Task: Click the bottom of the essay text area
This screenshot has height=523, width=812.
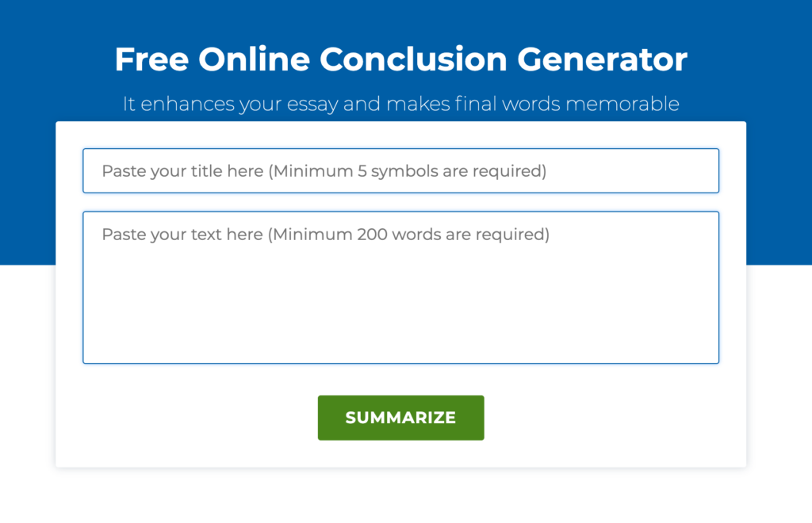Action: tap(400, 357)
